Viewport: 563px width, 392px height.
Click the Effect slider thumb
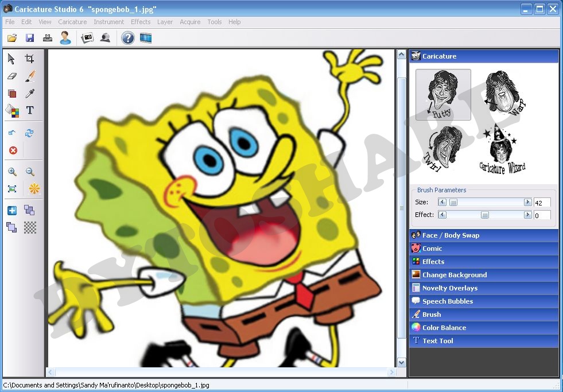(x=485, y=215)
